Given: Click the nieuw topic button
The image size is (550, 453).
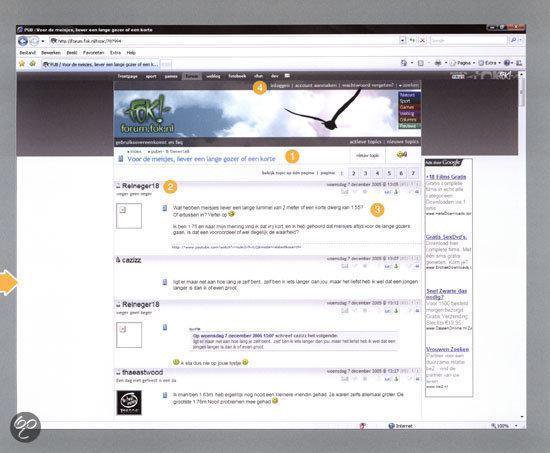Looking at the screenshot, I should click(x=367, y=155).
